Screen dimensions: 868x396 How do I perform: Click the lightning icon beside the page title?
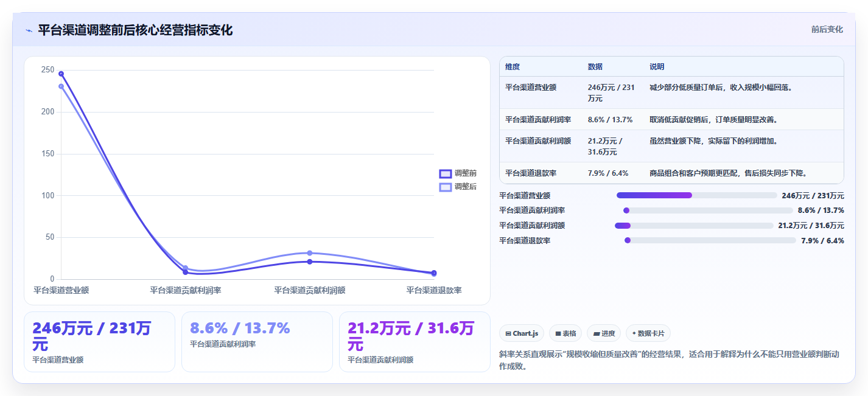29,30
